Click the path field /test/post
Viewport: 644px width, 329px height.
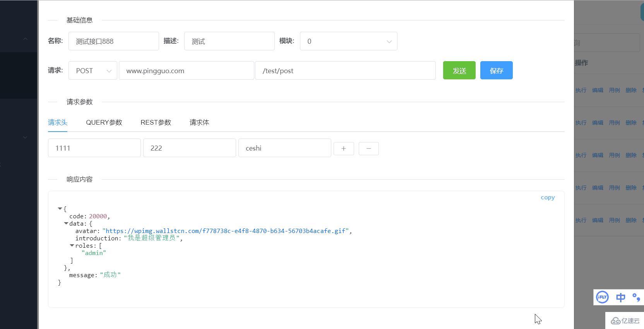346,70
